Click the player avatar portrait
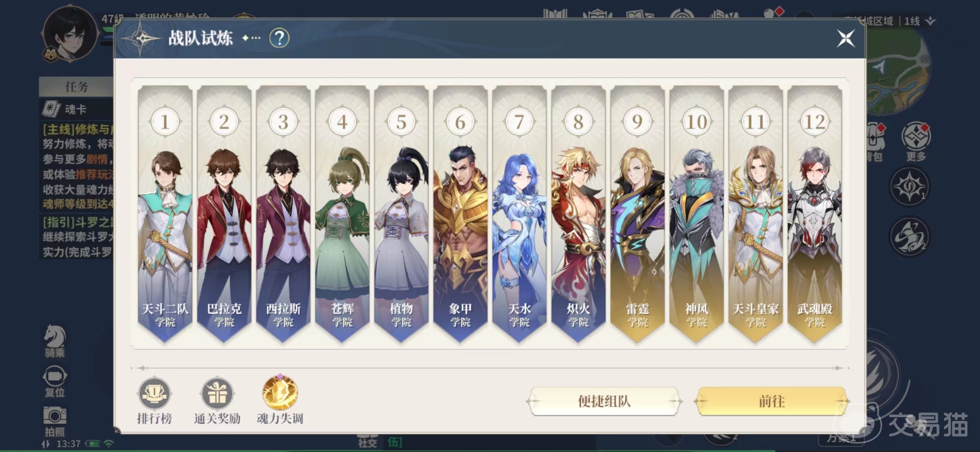The width and height of the screenshot is (980, 452). (x=69, y=34)
